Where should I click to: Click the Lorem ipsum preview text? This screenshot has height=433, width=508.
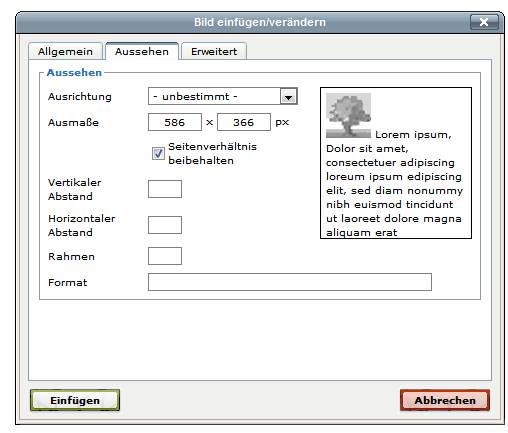(x=394, y=184)
